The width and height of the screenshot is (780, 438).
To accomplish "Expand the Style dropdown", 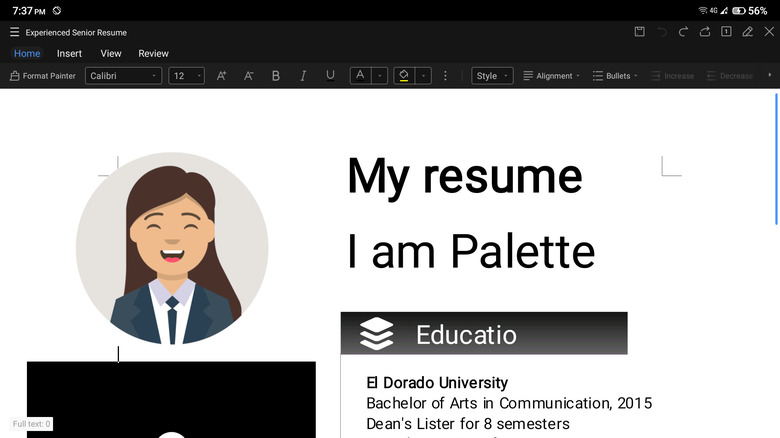I will (492, 76).
